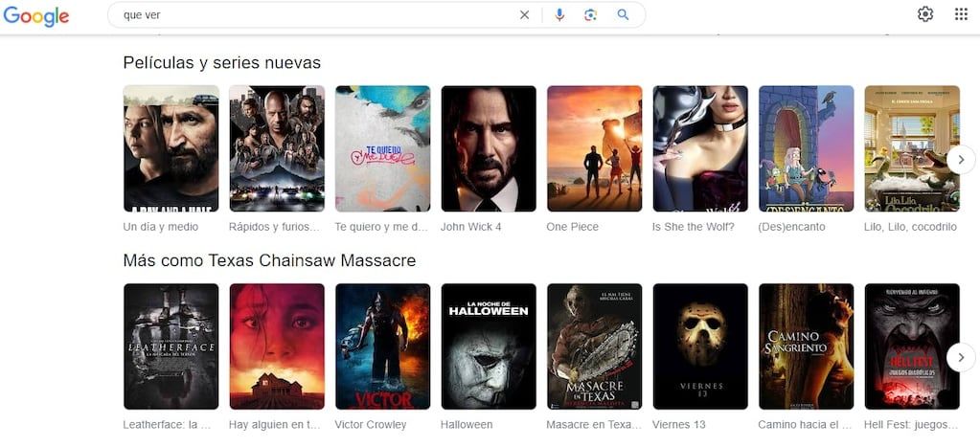Open the 'Te quiero y me duele' poster
The height and width of the screenshot is (447, 980).
(x=382, y=148)
